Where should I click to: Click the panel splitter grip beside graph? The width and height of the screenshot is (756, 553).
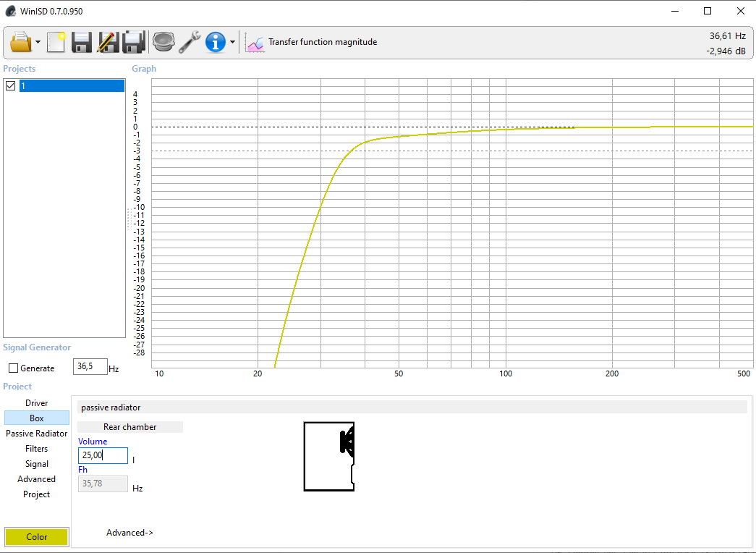[129, 218]
